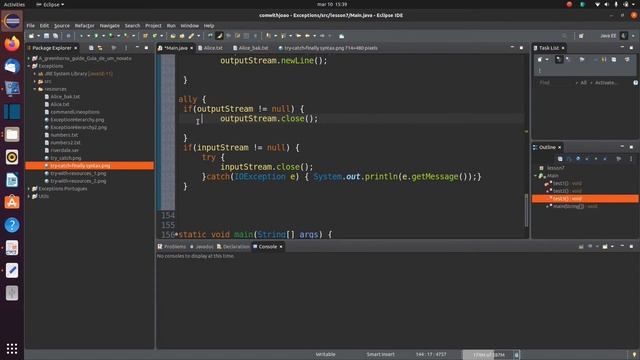
Task: Click Collapse All in Package Explorer
Action: (x=91, y=48)
